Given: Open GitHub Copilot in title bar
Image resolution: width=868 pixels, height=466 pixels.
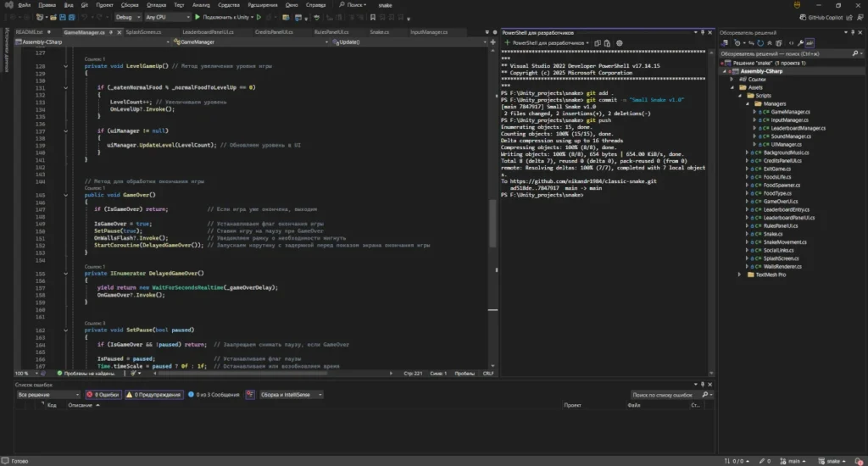Looking at the screenshot, I should (x=821, y=17).
